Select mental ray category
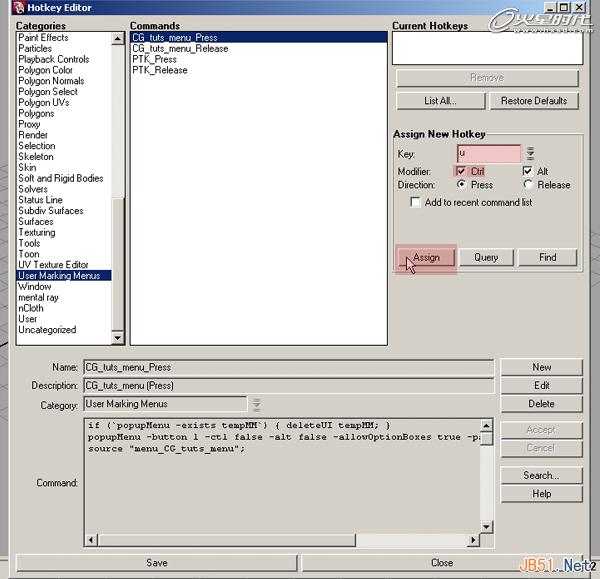The width and height of the screenshot is (600, 579). click(x=64, y=297)
